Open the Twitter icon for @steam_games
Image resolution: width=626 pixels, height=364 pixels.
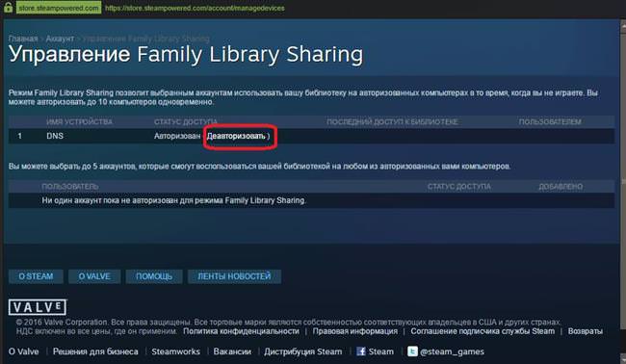point(412,351)
